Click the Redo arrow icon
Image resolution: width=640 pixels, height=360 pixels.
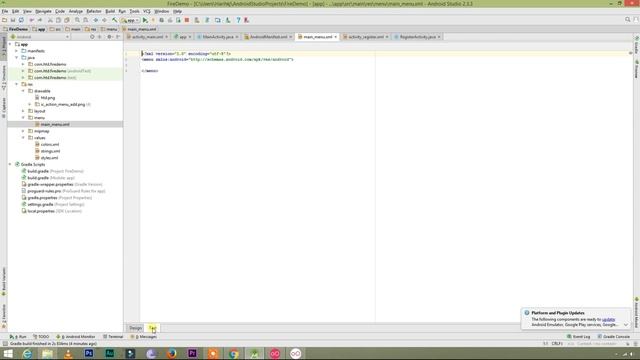pyautogui.click(x=40, y=20)
